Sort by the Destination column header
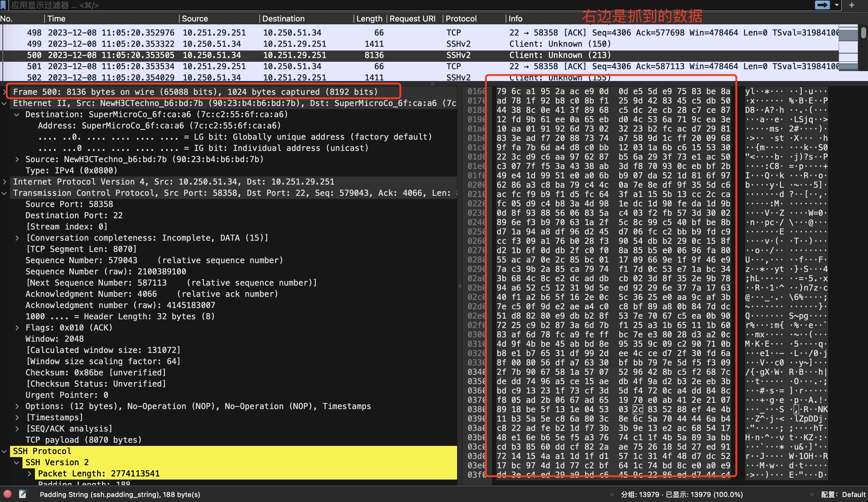The width and height of the screenshot is (868, 502). click(306, 19)
